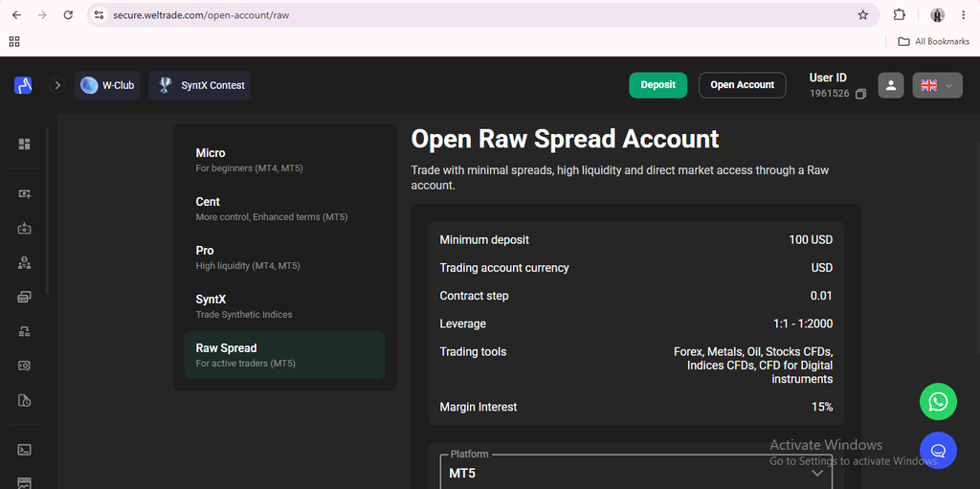Viewport: 980px width, 489px height.
Task: Open the All Bookmarks folder
Action: (934, 41)
